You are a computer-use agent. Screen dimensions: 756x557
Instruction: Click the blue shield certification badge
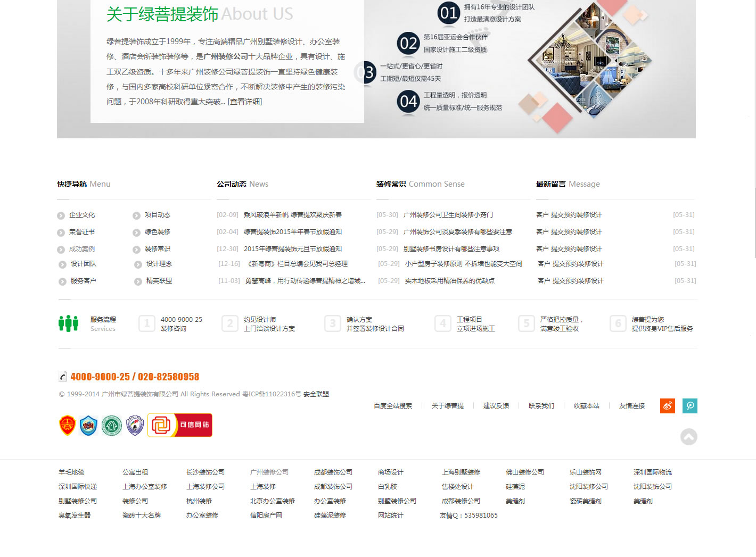pyautogui.click(x=88, y=426)
